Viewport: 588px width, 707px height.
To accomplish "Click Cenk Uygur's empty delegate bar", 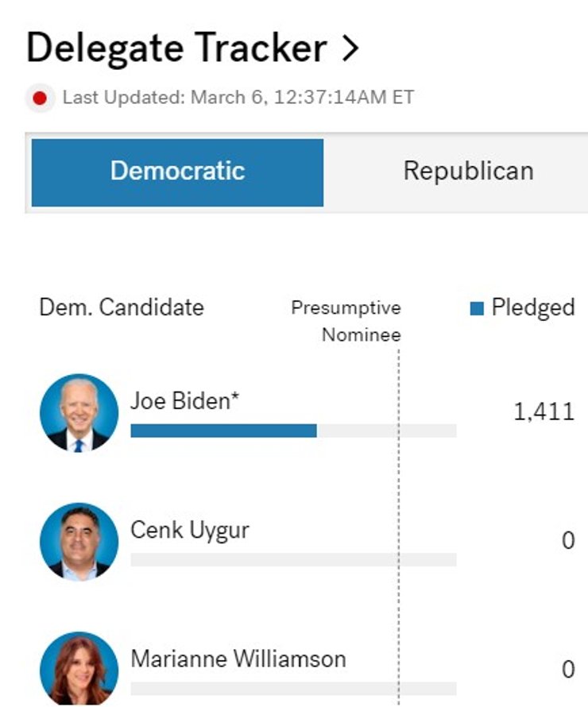I will tap(293, 559).
